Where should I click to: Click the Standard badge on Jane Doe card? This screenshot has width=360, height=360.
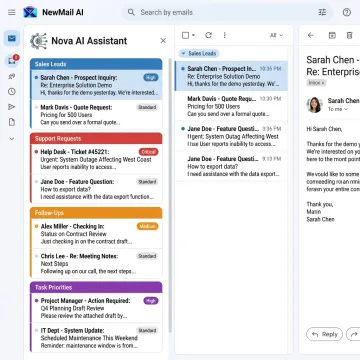(x=147, y=182)
